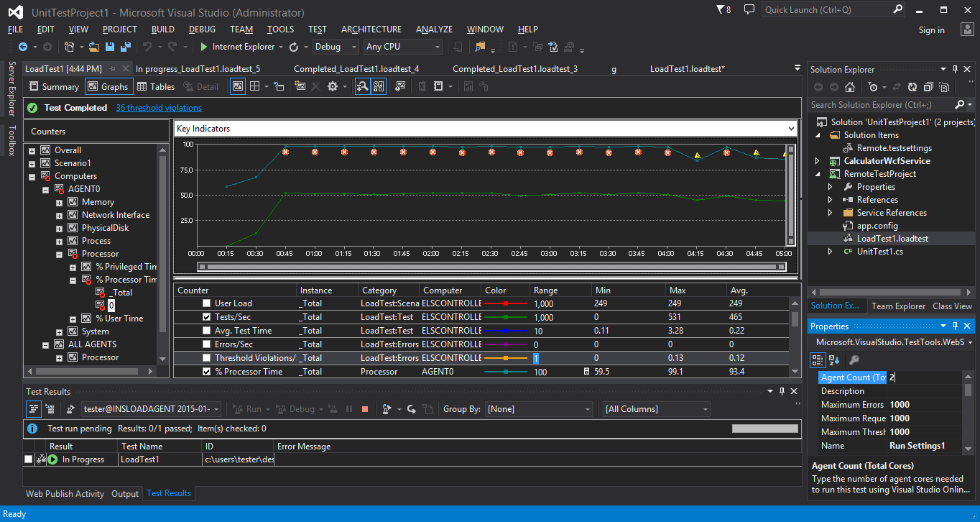Open the Debug configuration dropdown
The height and width of the screenshot is (522, 980).
point(336,47)
